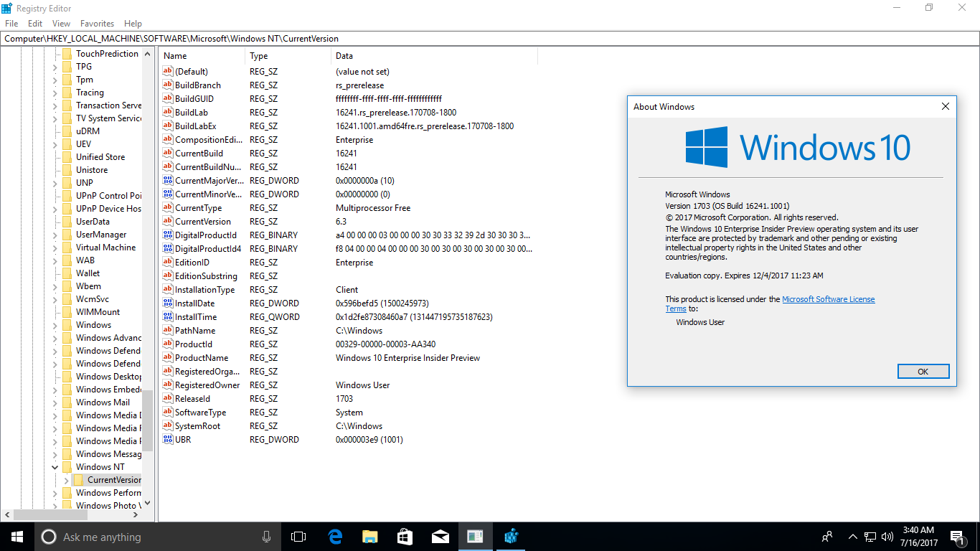Expand the UEV registry key
This screenshot has height=551, width=980.
click(55, 144)
